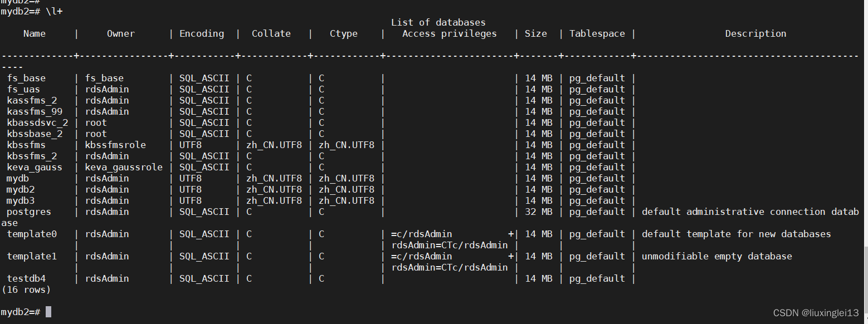Select the Encoding column header
This screenshot has height=324, width=868.
(202, 33)
